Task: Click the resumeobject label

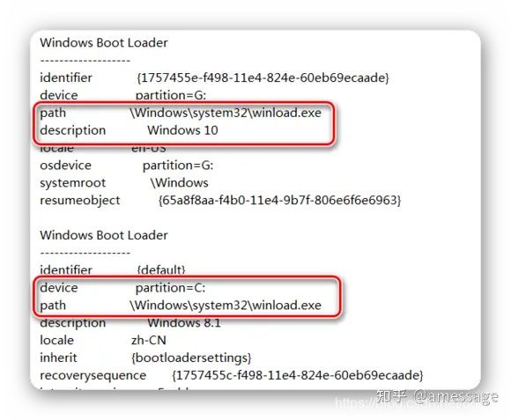Action: (80, 200)
